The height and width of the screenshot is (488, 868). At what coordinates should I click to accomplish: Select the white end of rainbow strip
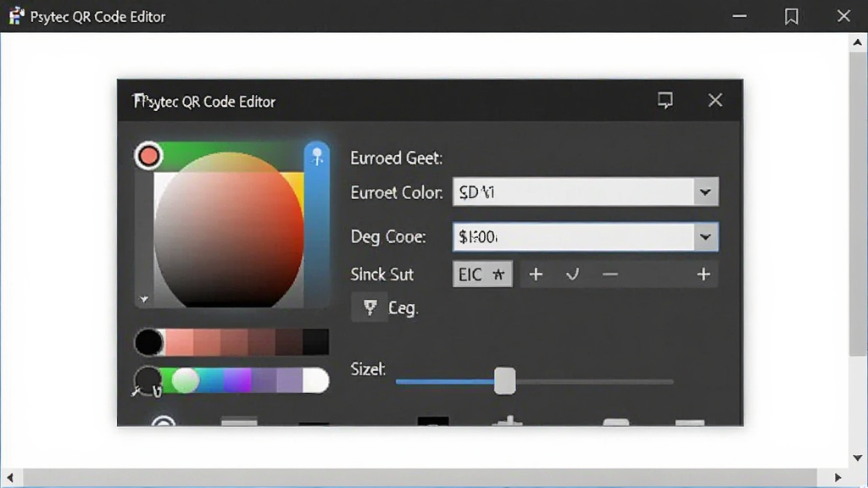pyautogui.click(x=316, y=380)
